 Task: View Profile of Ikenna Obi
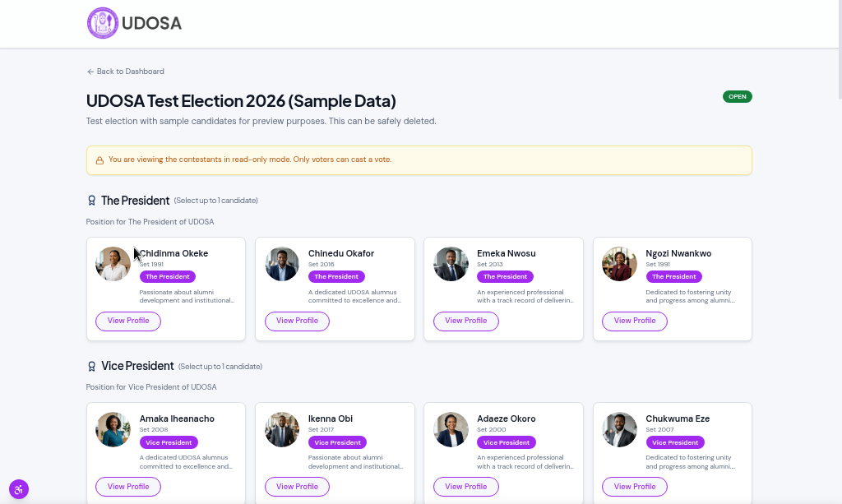click(x=297, y=487)
